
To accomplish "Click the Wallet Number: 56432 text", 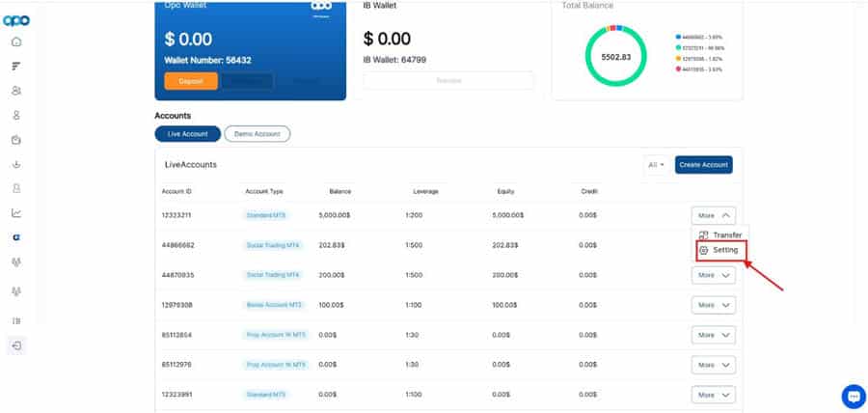I will tap(207, 61).
